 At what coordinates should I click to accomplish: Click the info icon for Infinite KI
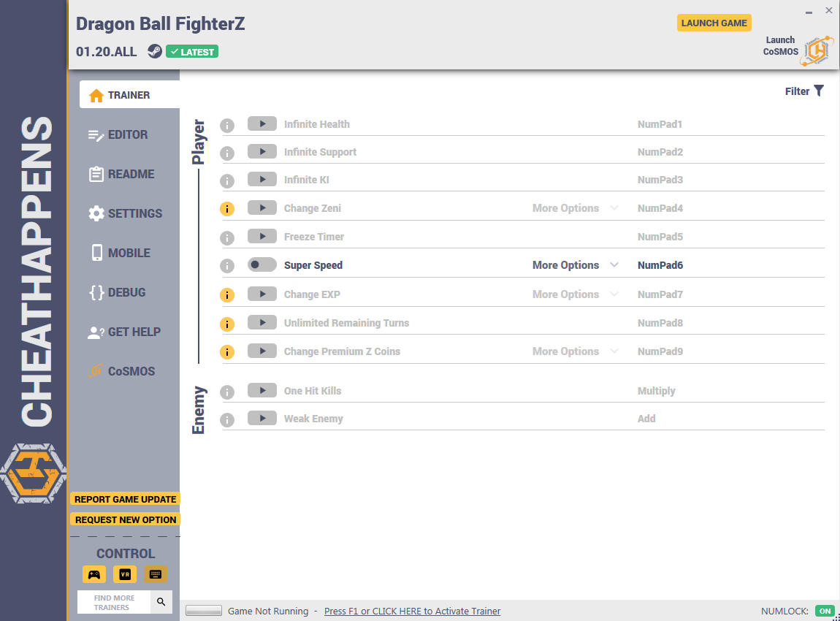coord(227,181)
